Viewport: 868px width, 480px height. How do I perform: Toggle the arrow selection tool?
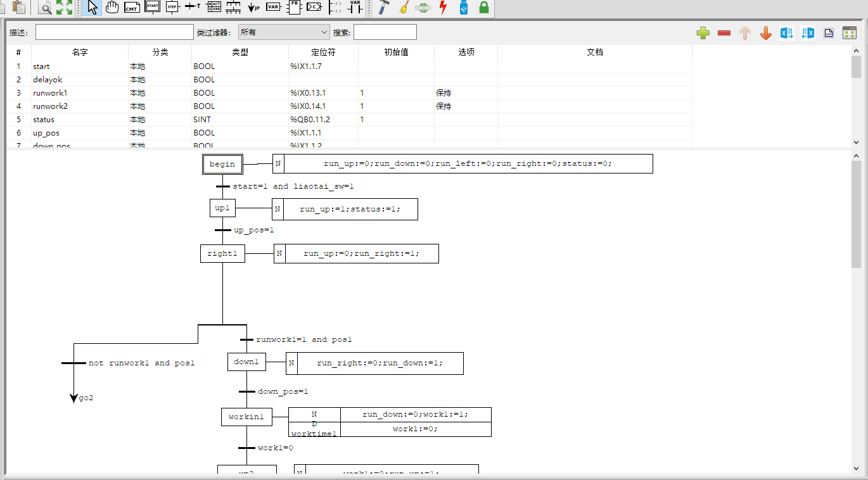click(92, 8)
